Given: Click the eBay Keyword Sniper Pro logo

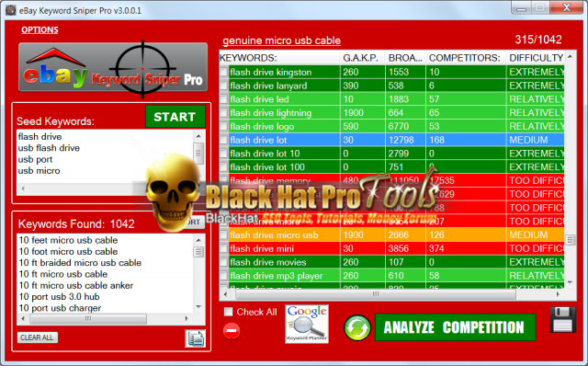Looking at the screenshot, I should [x=113, y=67].
